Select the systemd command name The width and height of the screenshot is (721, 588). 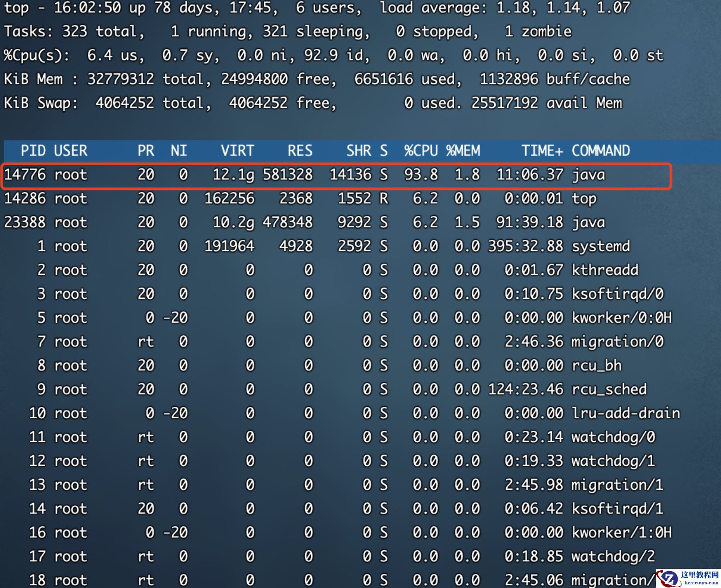[x=601, y=246]
